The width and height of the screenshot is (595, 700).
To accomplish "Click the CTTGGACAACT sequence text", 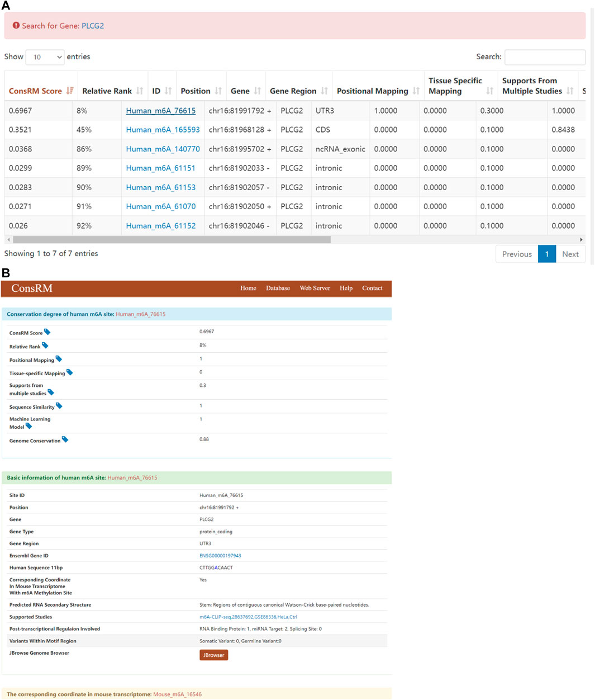I will click(x=216, y=567).
